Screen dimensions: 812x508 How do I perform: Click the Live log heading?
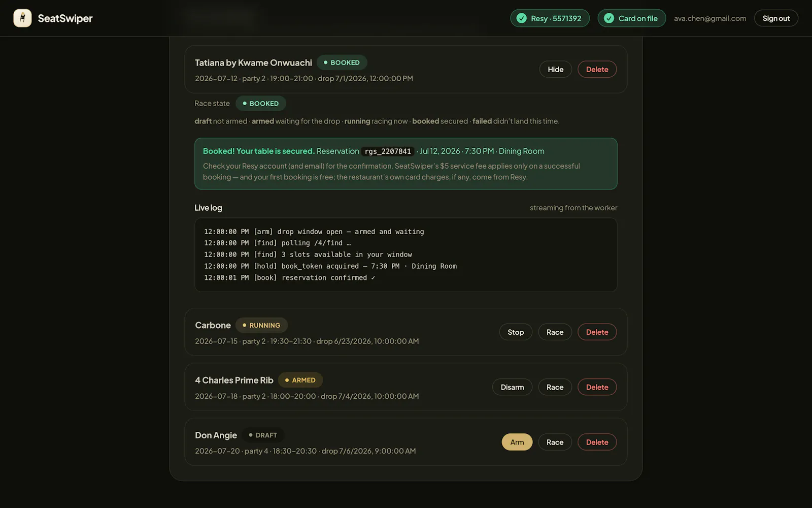coord(208,208)
